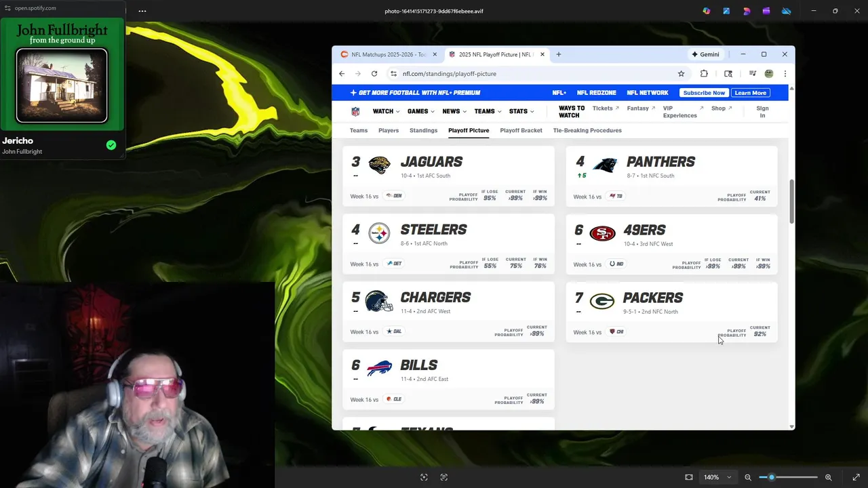Close the NFL Matchups tab
Image resolution: width=868 pixels, height=488 pixels.
click(x=435, y=54)
